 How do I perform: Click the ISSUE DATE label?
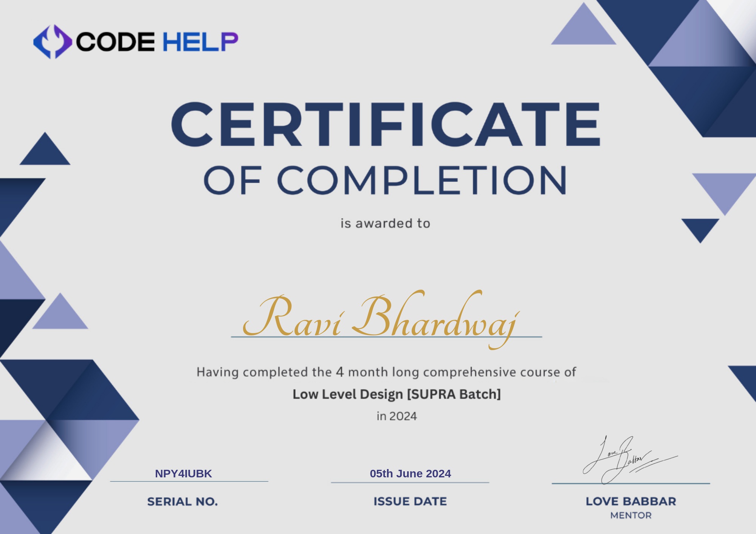click(410, 501)
